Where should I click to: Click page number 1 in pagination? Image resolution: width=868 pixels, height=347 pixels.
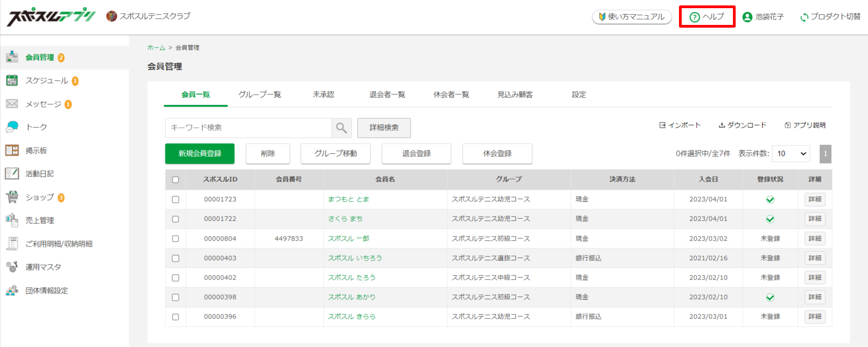(x=825, y=154)
